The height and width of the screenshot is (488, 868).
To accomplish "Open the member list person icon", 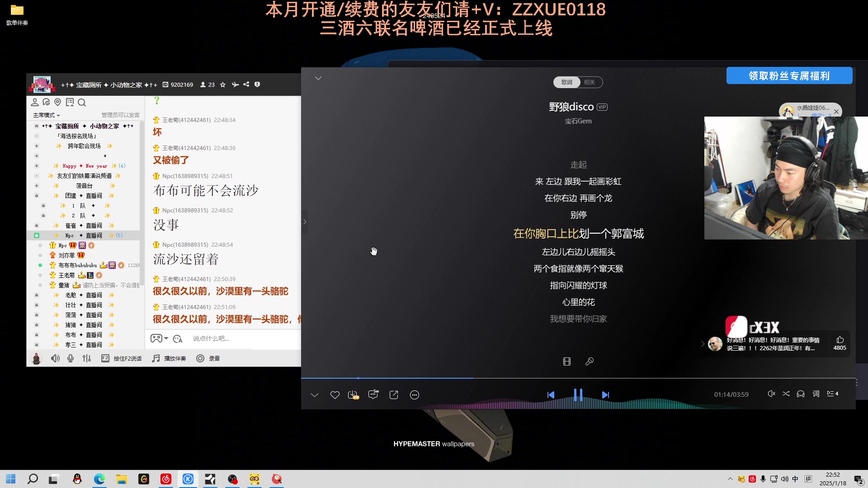I will tap(35, 102).
